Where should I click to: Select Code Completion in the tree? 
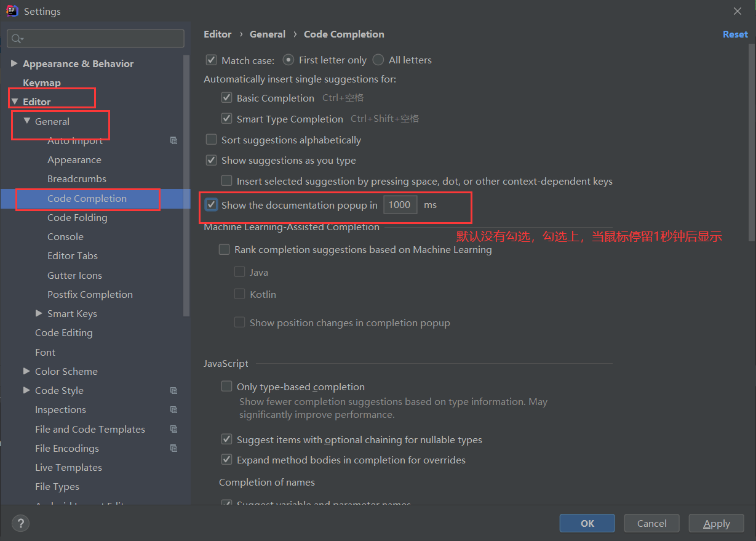[x=87, y=198]
